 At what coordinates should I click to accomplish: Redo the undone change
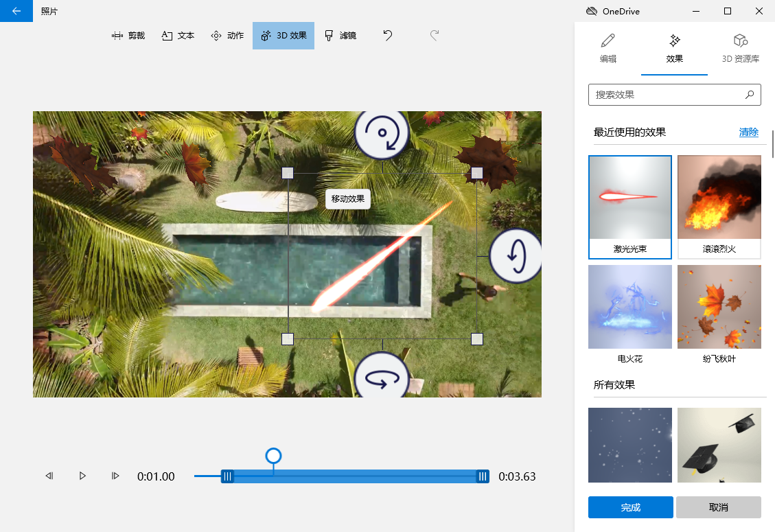435,36
